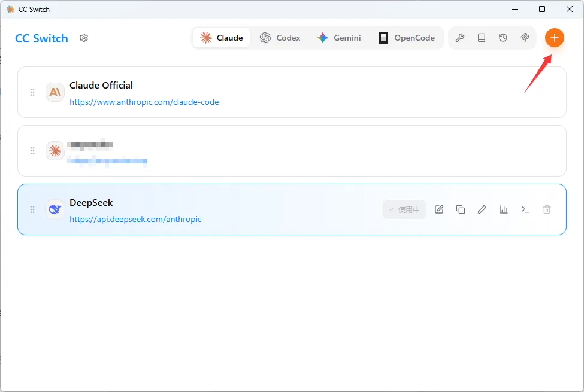Click the pen icon on DeepSeek card

[482, 209]
